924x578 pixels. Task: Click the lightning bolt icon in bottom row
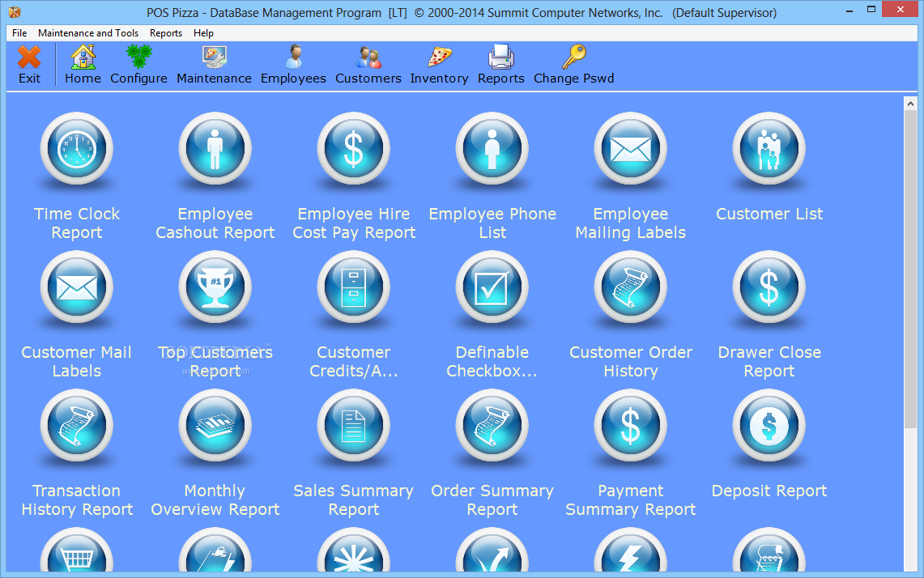point(631,550)
